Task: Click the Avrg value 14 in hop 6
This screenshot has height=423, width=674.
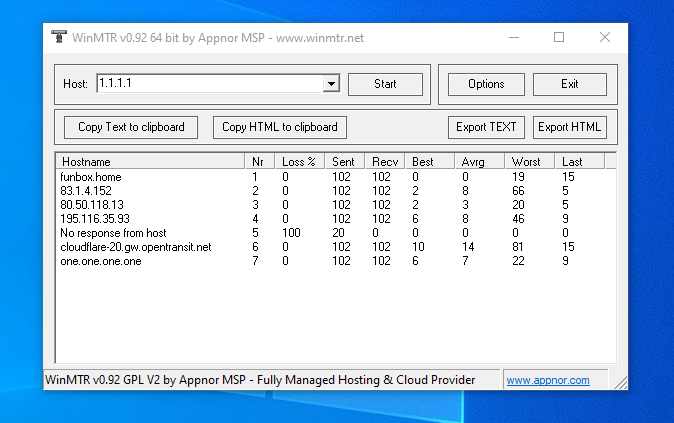Action: tap(468, 247)
